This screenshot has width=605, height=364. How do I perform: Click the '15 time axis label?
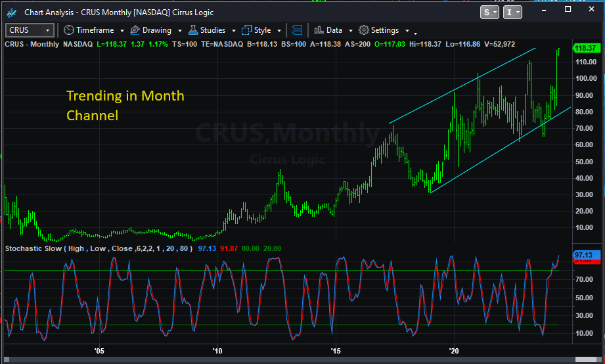click(x=336, y=351)
